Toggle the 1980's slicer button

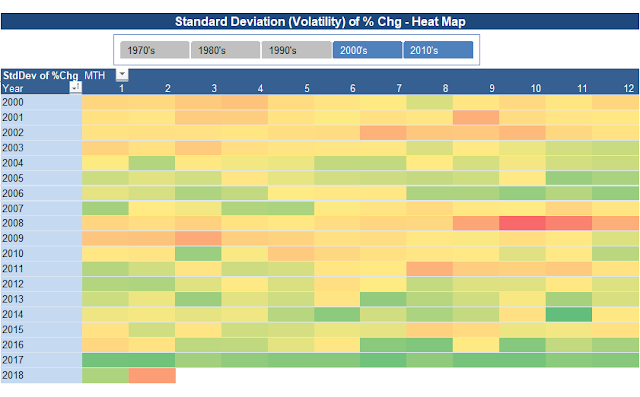pyautogui.click(x=225, y=50)
